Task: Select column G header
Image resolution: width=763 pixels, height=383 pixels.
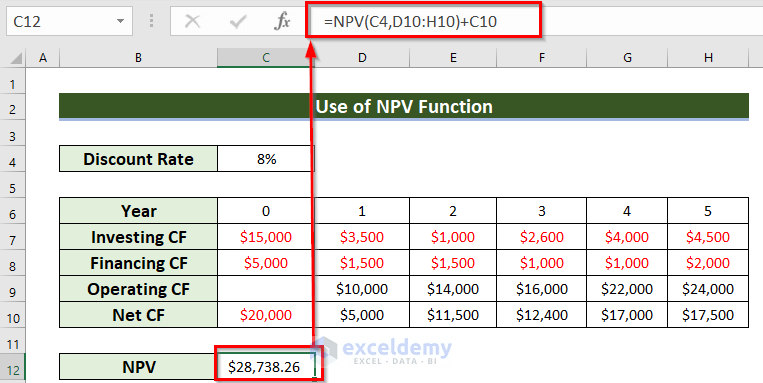Action: [627, 58]
